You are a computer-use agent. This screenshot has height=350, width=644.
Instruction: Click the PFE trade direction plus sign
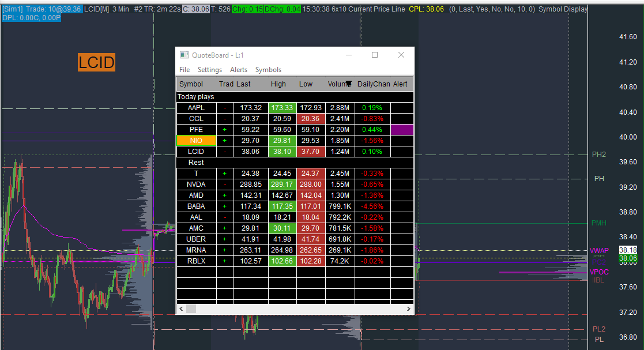(225, 130)
